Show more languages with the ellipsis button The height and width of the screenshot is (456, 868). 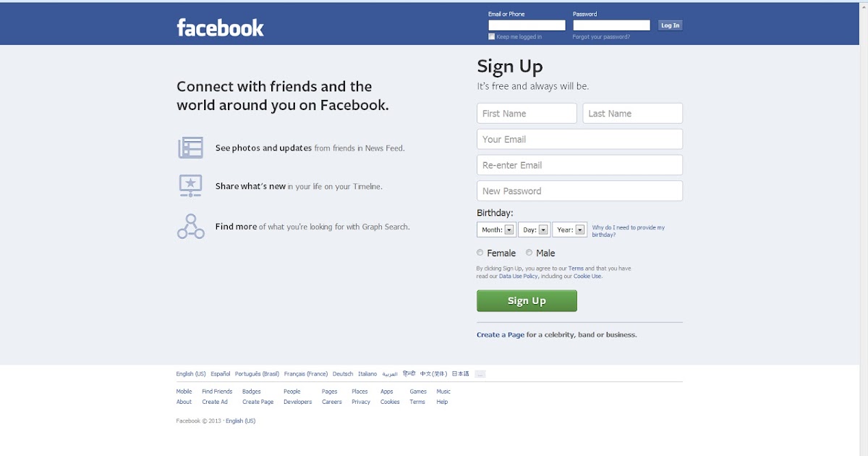[480, 374]
